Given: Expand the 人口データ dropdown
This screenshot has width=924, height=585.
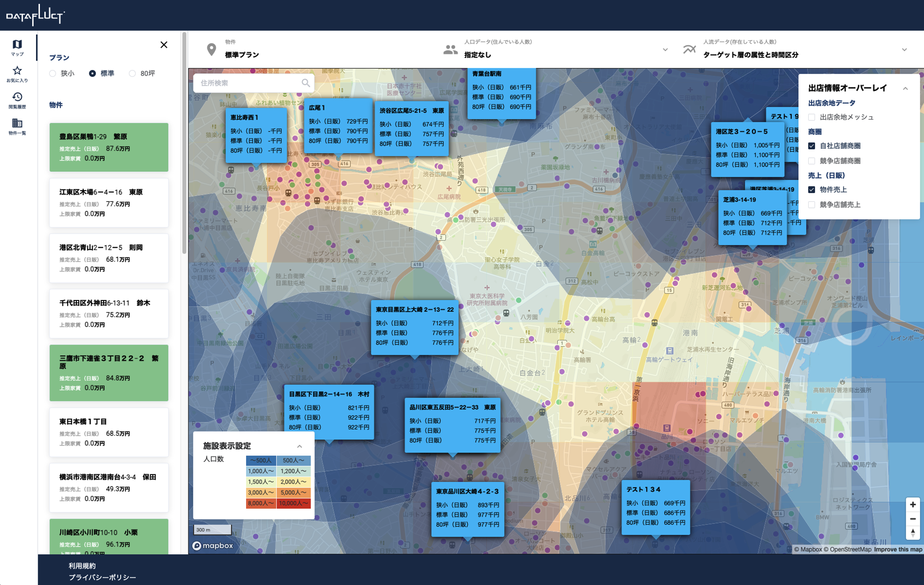Looking at the screenshot, I should 665,50.
